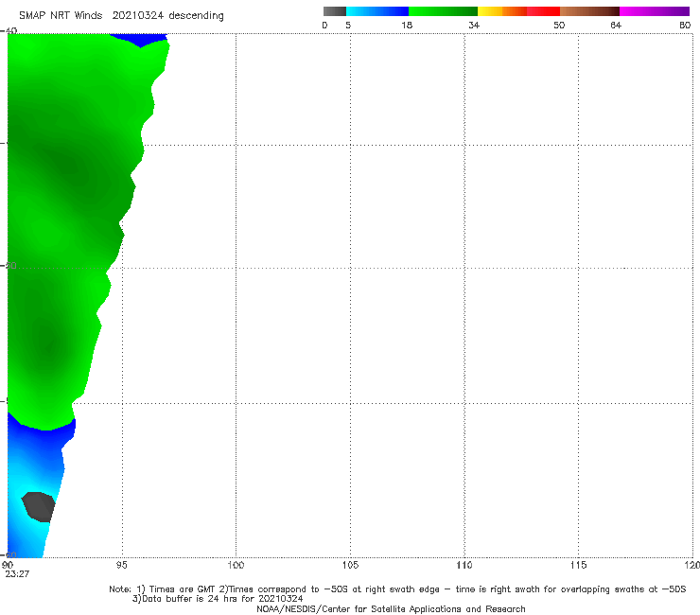700x615 pixels.
Task: Click the longitude axis label '115'
Action: 579,566
